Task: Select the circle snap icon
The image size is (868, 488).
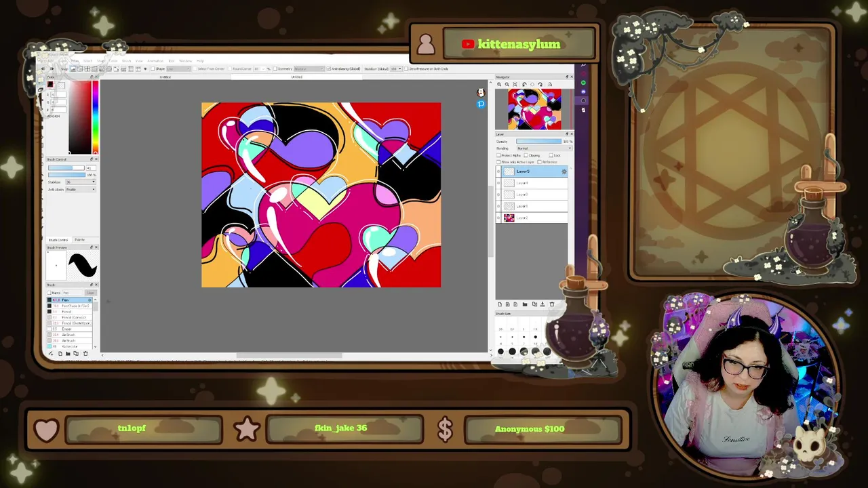Action: 108,69
